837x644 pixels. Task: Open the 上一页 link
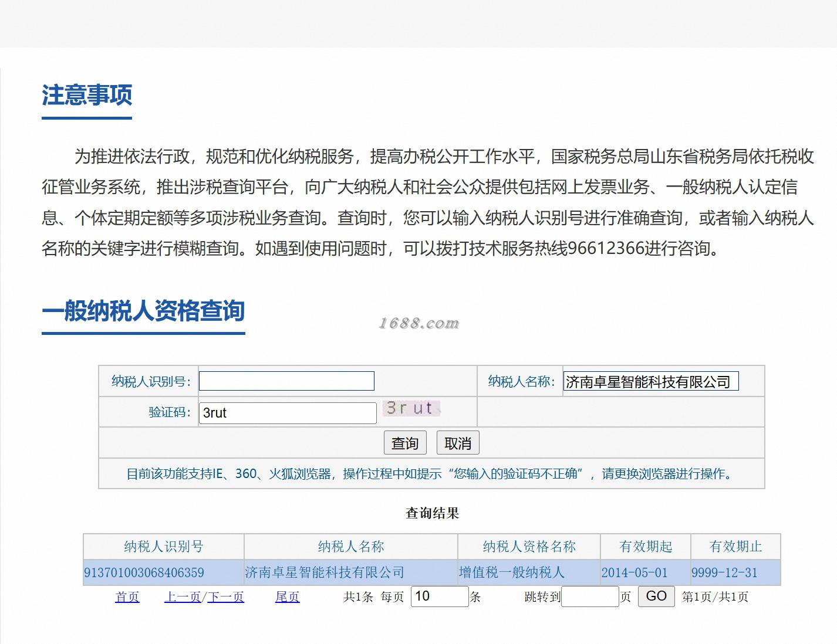(x=183, y=597)
